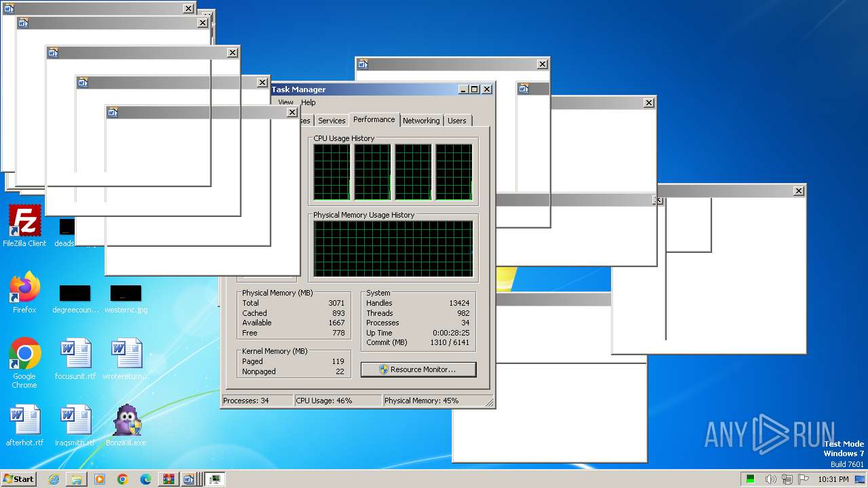Select the wrotereturn document icon
868x488 pixels.
pyautogui.click(x=126, y=359)
